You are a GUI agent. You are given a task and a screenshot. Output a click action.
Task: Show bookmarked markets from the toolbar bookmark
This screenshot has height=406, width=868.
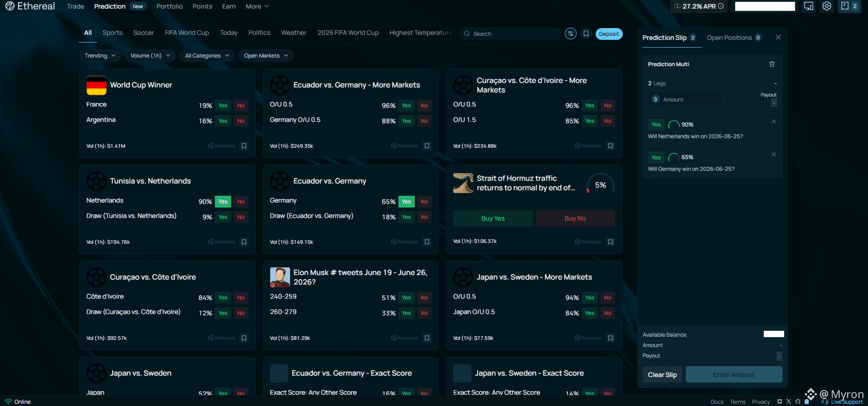[x=586, y=34]
